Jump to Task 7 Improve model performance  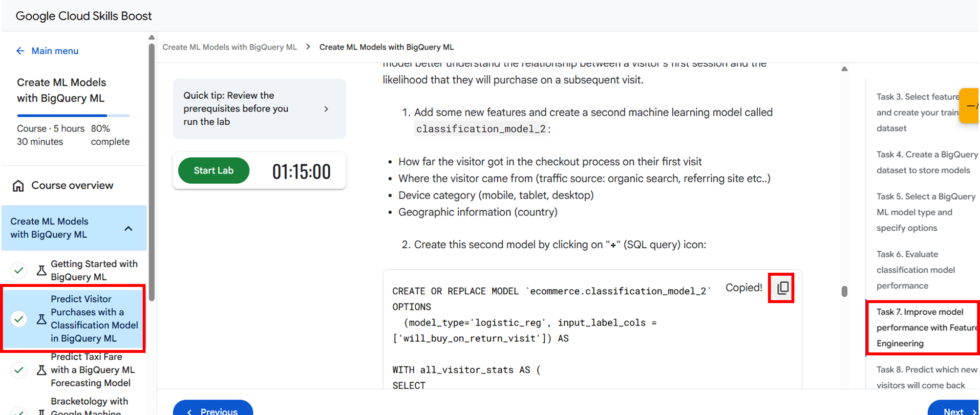point(927,328)
